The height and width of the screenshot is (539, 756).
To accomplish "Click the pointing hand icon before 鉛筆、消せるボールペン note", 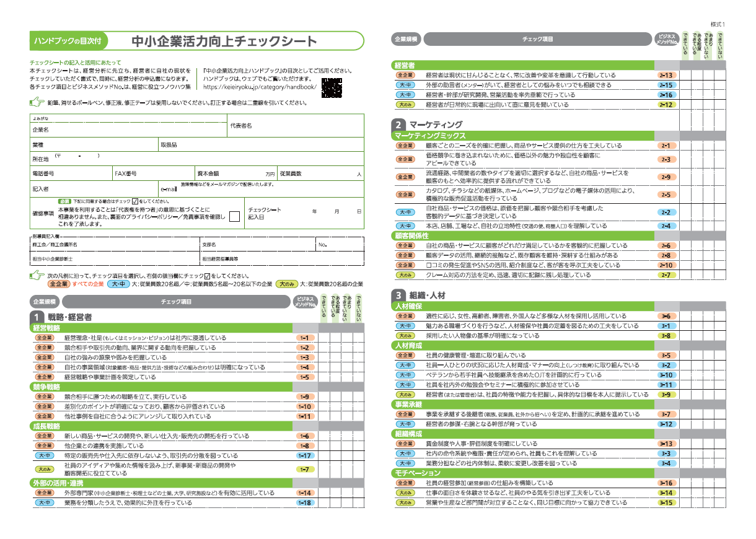I will pyautogui.click(x=36, y=102).
